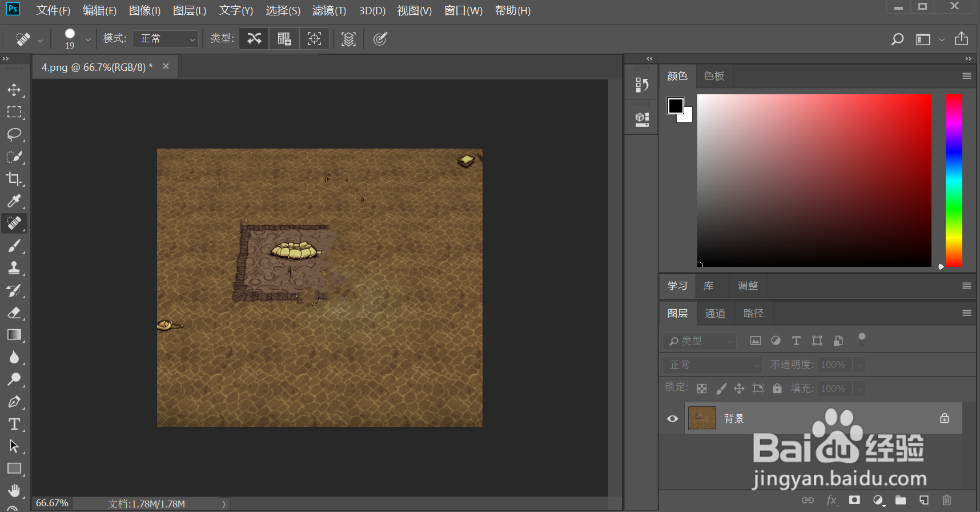Image resolution: width=980 pixels, height=512 pixels.
Task: Switch to the 路径 tab
Action: tap(753, 313)
